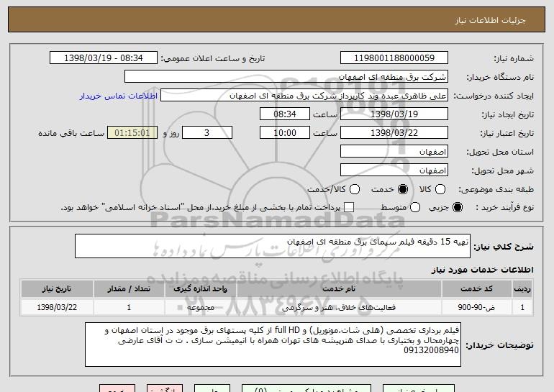Click the تاریخ نیاز column header
Viewport: 554px width, 392px height.
coord(57,289)
